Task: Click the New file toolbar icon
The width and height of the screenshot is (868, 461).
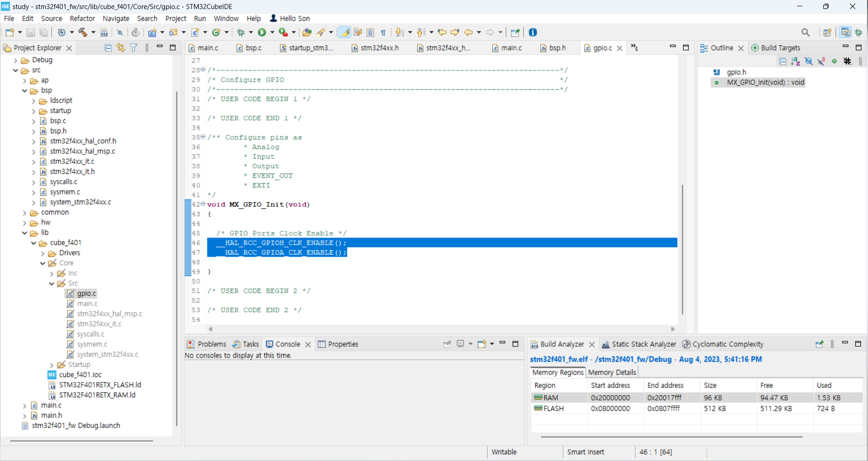Action: 9,33
